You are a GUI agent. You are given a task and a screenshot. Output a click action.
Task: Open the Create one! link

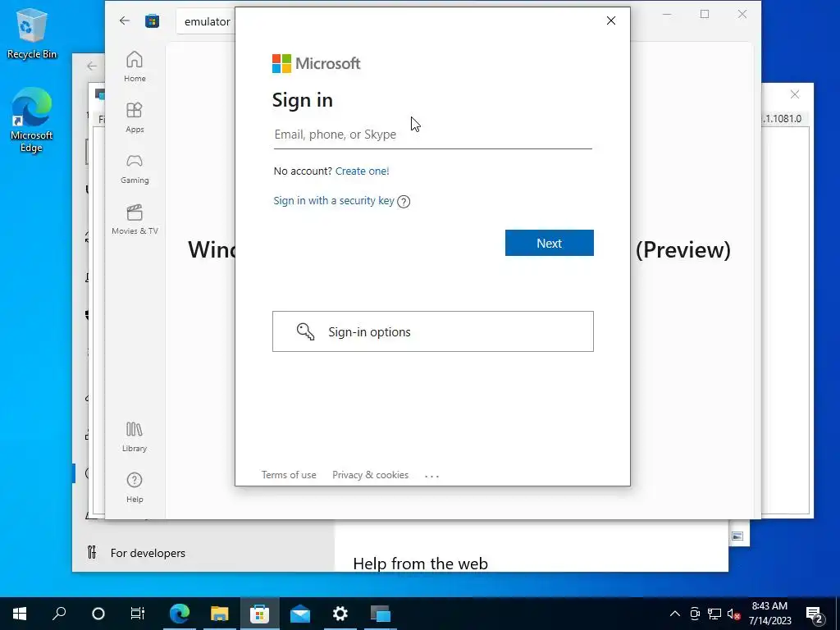[362, 171]
